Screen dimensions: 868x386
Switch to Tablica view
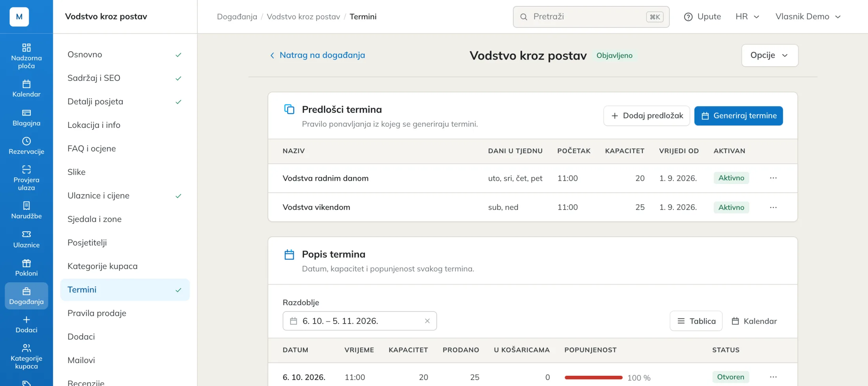696,321
